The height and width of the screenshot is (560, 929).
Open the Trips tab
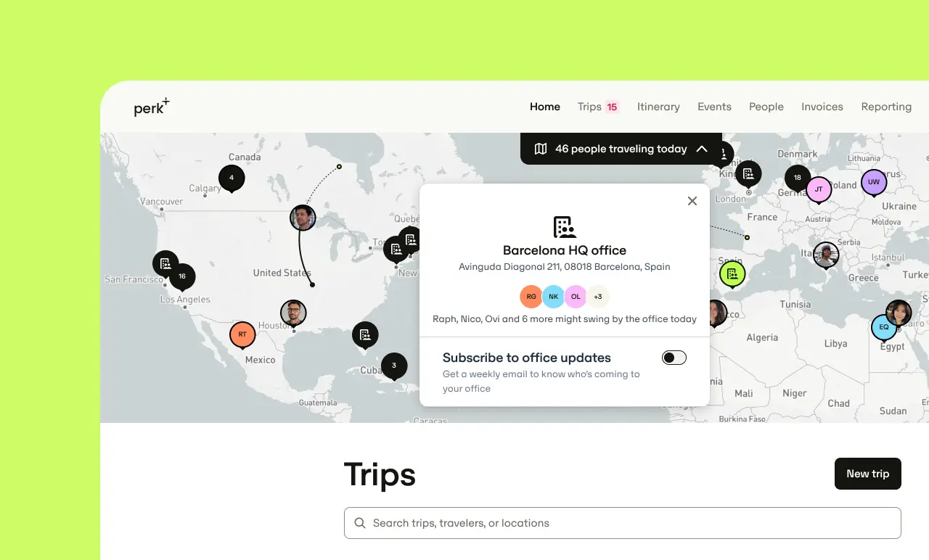click(589, 107)
